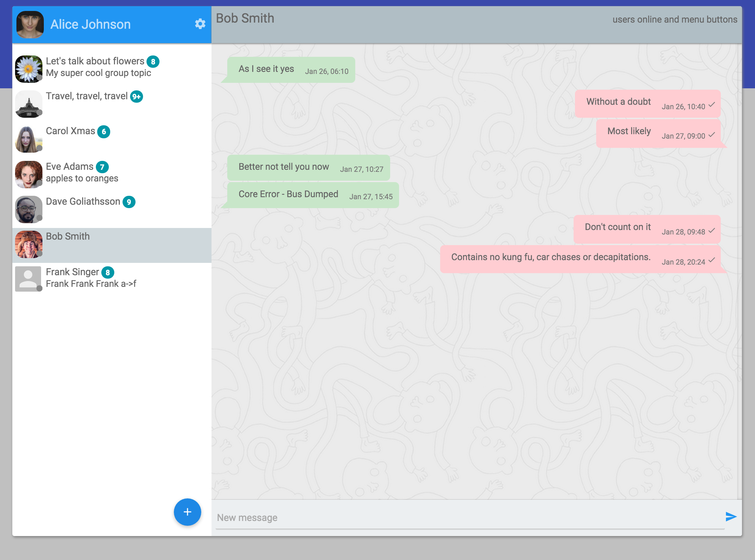Screen dimensions: 755x560
Task: Click the 'Better not tell you now' message
Action: pyautogui.click(x=309, y=168)
